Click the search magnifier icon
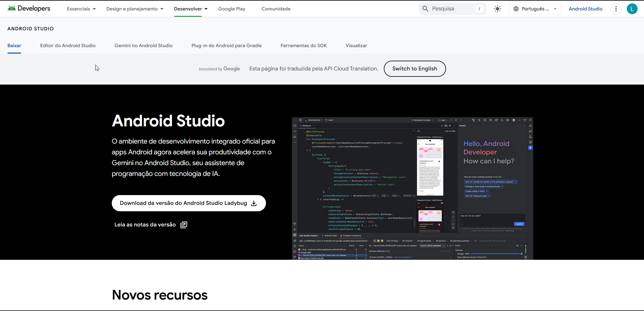Screen dimensions: 644x311 pos(425,9)
